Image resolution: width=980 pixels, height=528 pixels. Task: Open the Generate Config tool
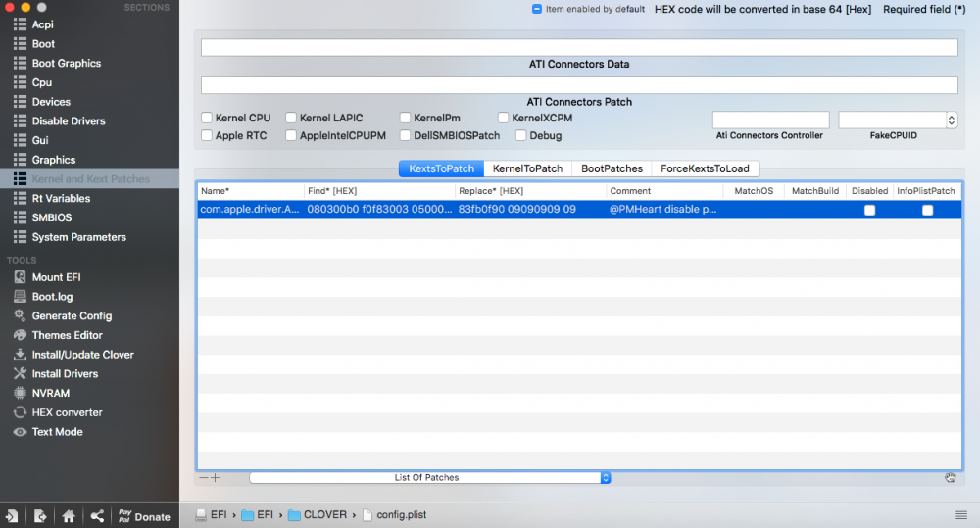72,316
